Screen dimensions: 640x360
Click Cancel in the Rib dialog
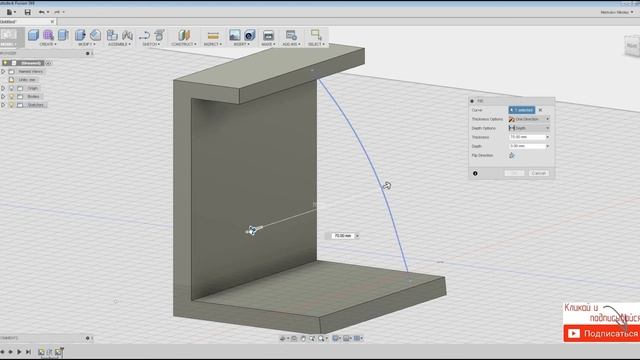pos(539,173)
